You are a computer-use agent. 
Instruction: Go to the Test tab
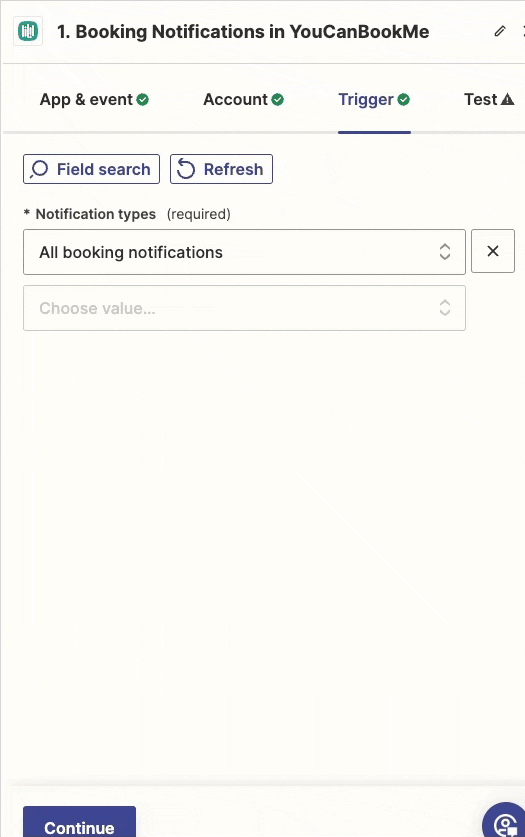tap(489, 99)
